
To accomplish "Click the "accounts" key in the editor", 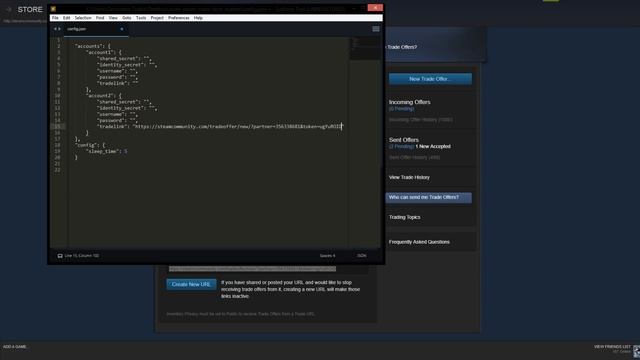I will [88, 46].
